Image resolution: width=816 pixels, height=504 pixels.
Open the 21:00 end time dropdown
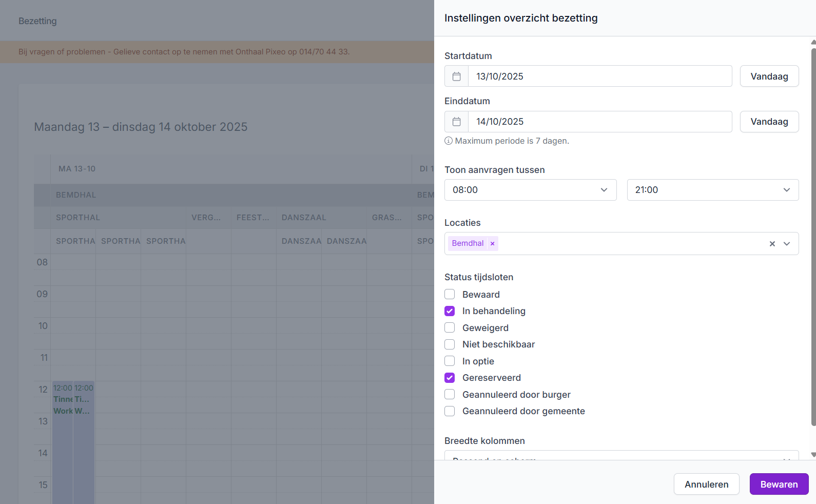point(712,190)
